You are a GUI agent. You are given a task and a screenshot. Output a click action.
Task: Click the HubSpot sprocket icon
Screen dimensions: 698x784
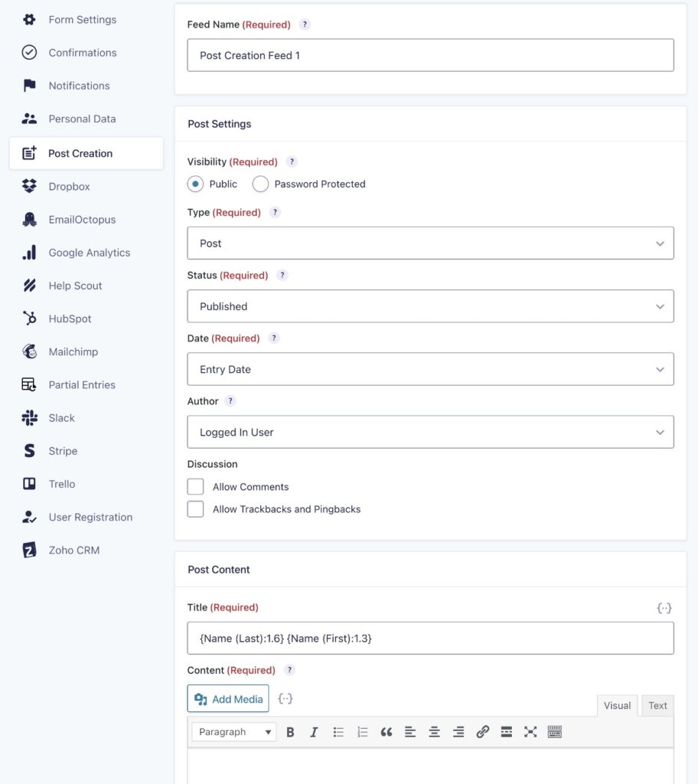30,318
